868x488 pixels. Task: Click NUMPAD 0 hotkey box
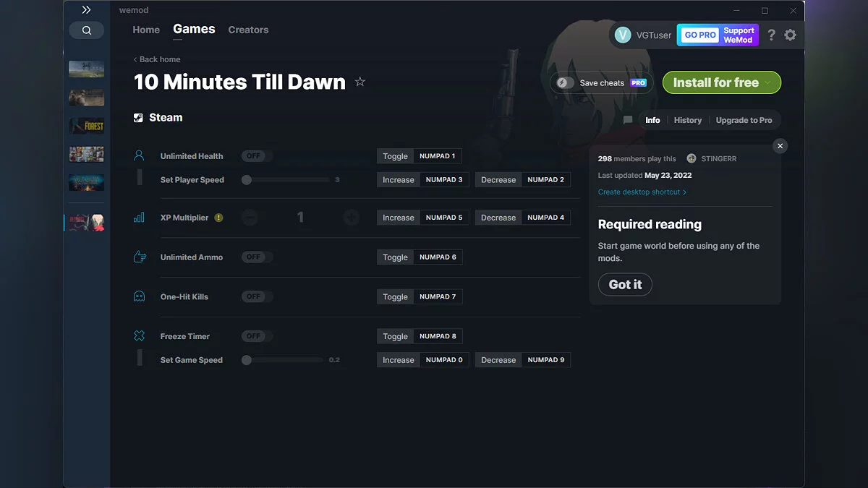point(444,360)
